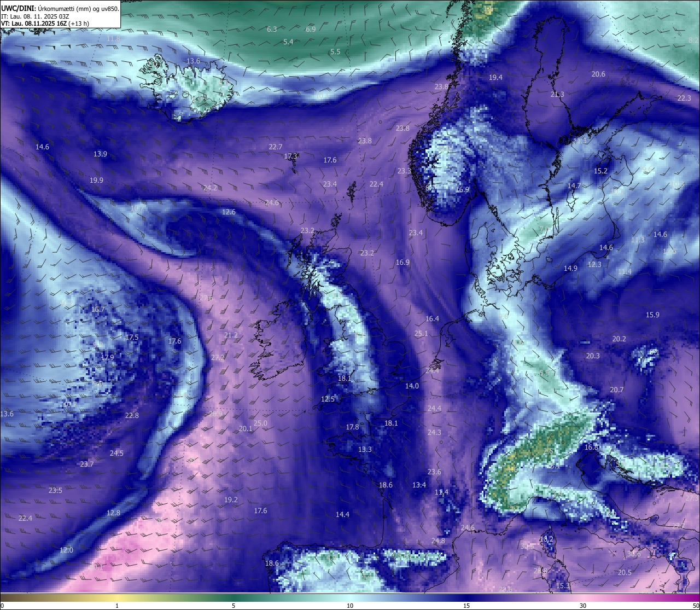Screen dimensions: 700x610
Task: Click the map value 24.8
Action: click(438, 541)
